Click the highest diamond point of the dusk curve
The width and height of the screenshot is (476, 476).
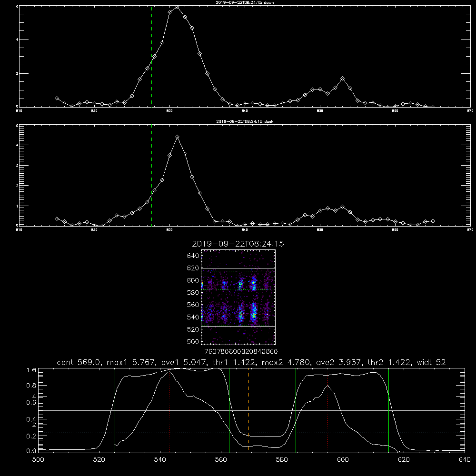[177, 137]
